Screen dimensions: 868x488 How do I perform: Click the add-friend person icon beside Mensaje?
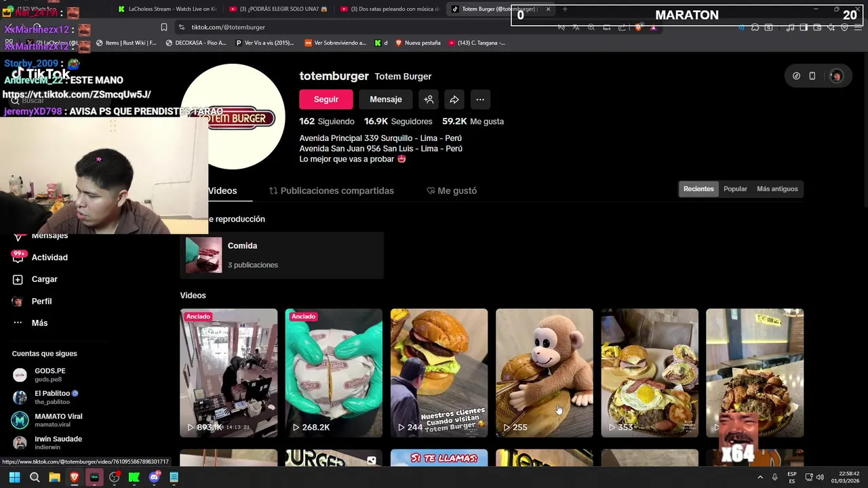click(x=429, y=99)
